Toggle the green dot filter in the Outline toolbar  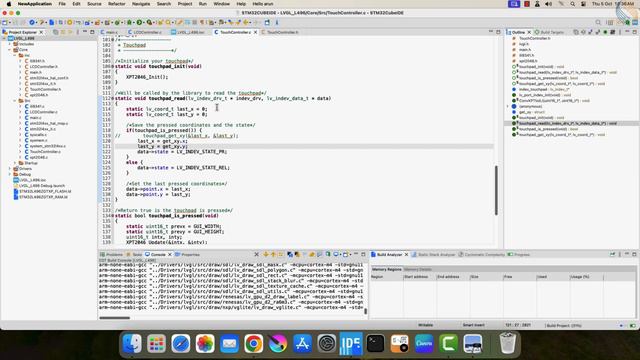pyautogui.click(x=605, y=32)
